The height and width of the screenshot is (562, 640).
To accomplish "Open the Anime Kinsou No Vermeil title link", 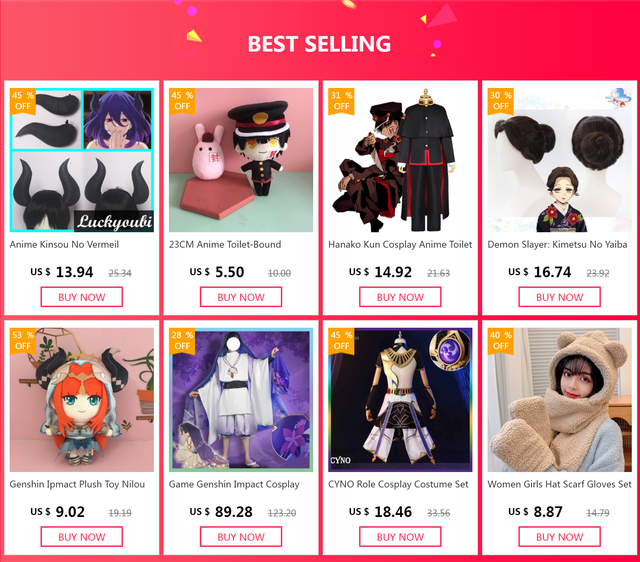I will tap(64, 244).
